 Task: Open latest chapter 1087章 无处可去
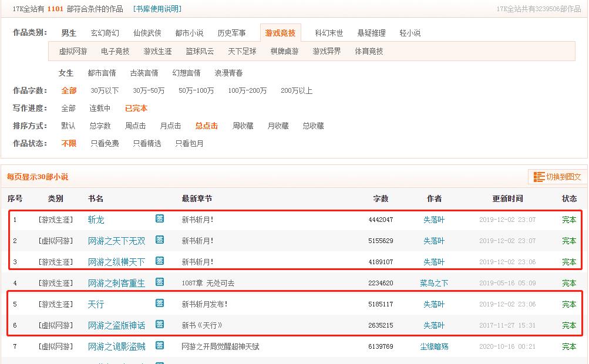click(x=208, y=284)
